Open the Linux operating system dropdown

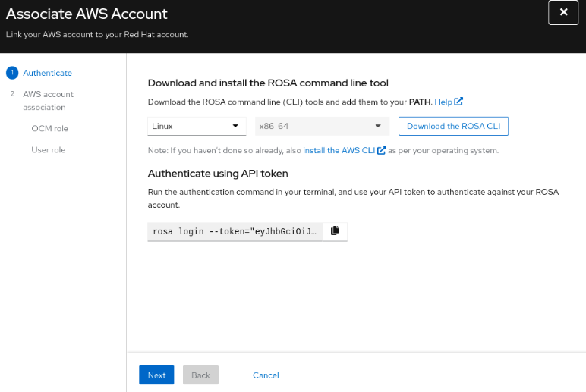click(197, 126)
